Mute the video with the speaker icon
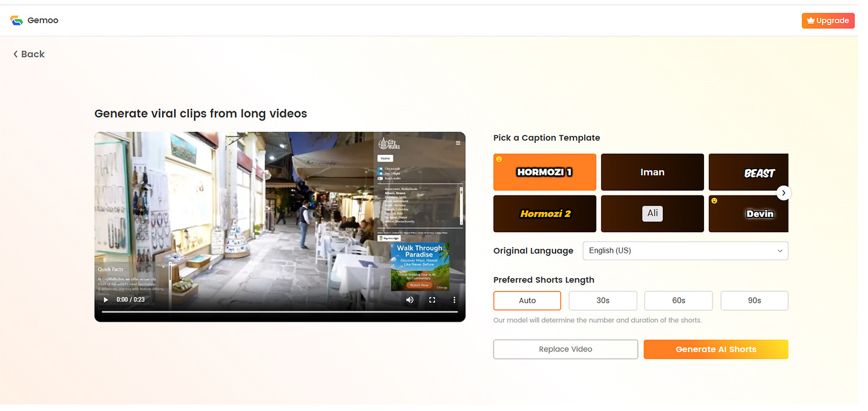This screenshot has width=868, height=411. pos(410,300)
